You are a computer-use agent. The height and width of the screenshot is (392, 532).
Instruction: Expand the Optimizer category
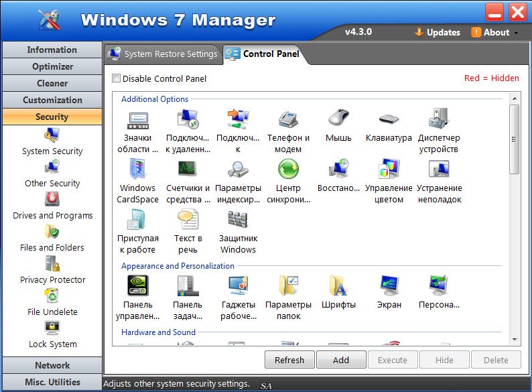tap(52, 66)
